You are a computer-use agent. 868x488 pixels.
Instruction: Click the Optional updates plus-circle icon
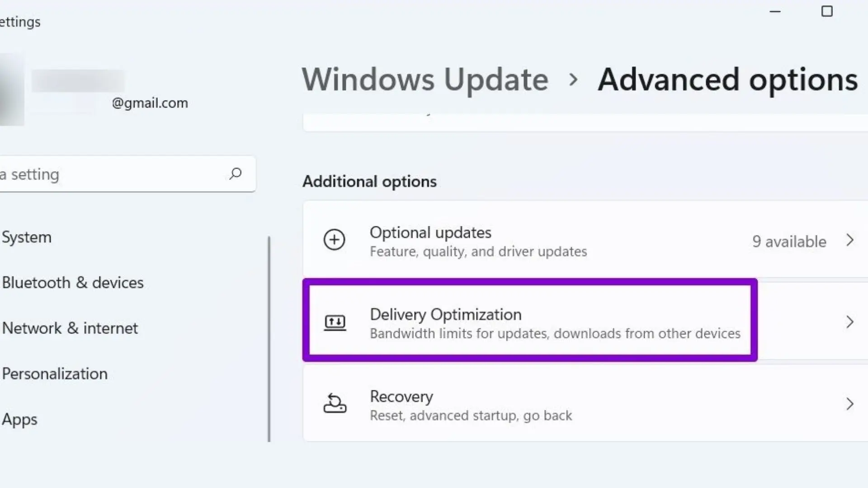(335, 240)
